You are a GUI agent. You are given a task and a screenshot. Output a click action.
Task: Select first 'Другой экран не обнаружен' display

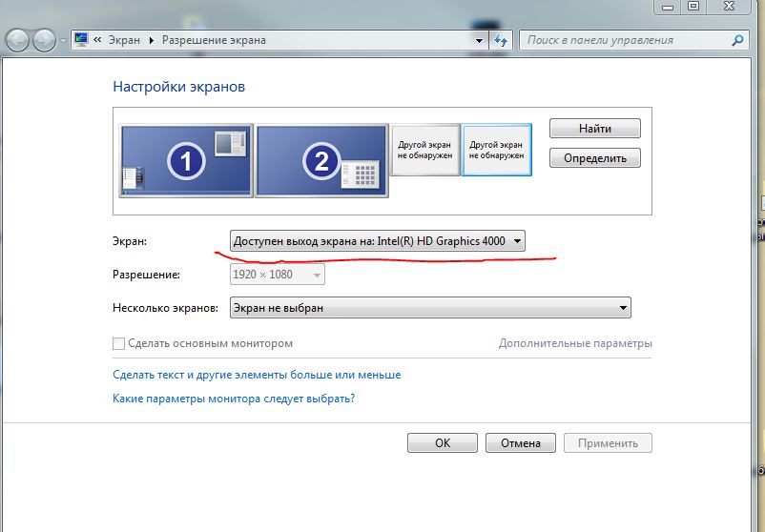coord(424,151)
